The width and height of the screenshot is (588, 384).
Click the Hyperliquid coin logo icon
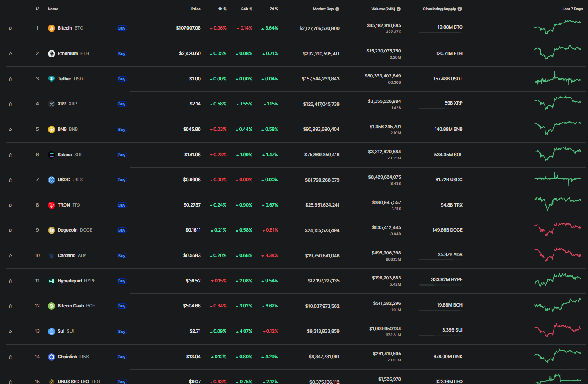click(x=52, y=281)
